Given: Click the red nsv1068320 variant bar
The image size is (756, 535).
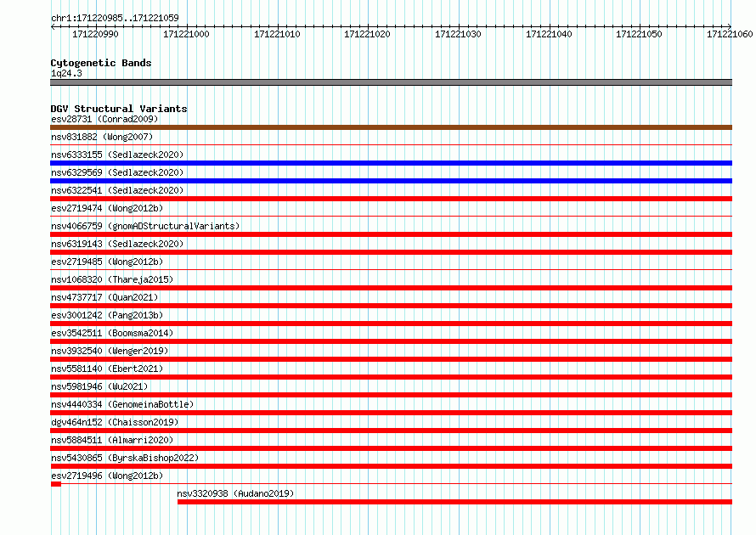Looking at the screenshot, I should (x=391, y=288).
